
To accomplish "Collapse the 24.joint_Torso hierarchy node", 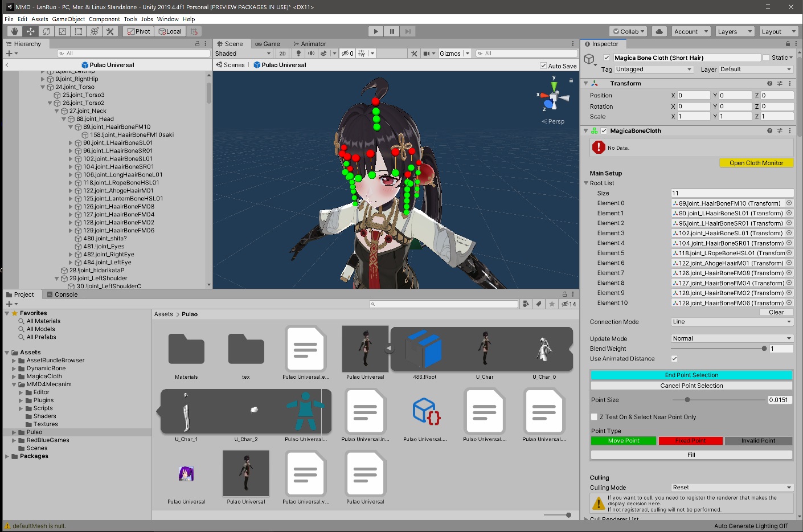I will 43,87.
